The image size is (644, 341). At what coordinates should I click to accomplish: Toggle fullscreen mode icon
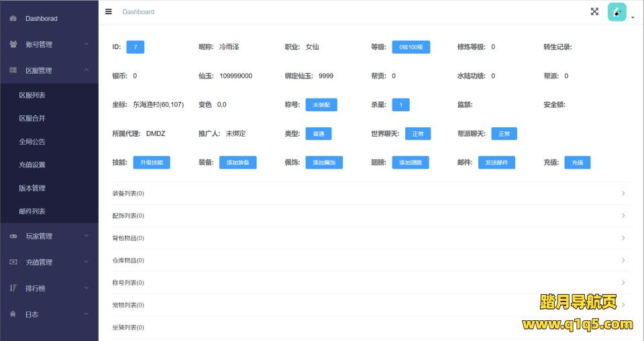click(x=594, y=11)
